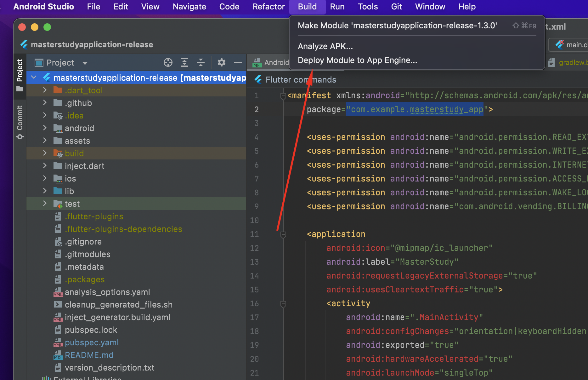This screenshot has height=380, width=588.
Task: Open the Commit tool window side button
Action: pyautogui.click(x=20, y=122)
